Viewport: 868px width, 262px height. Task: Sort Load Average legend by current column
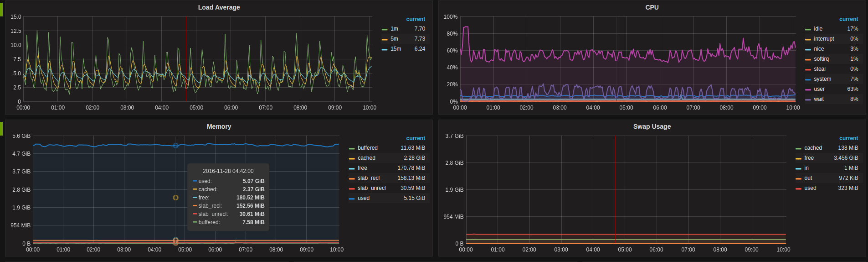pos(415,19)
